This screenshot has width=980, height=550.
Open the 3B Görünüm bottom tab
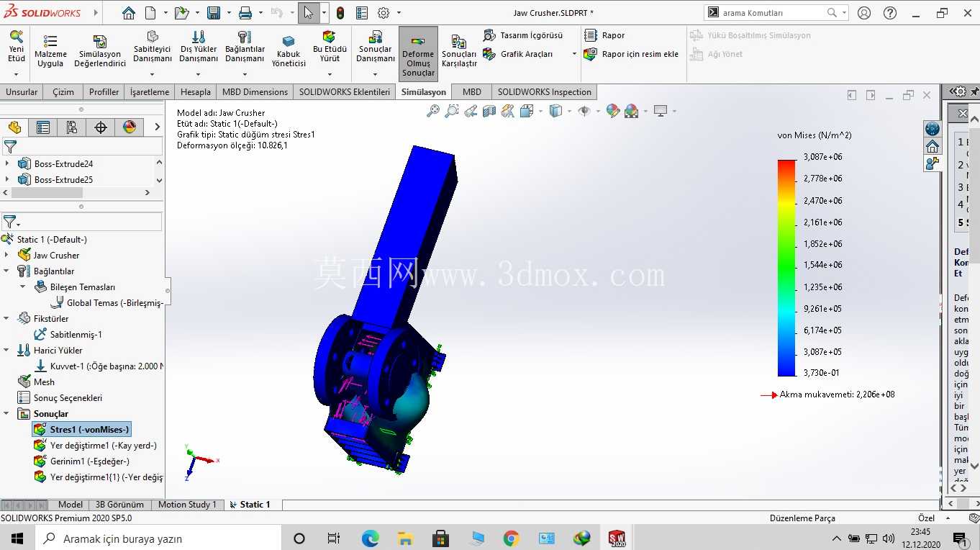pos(119,505)
